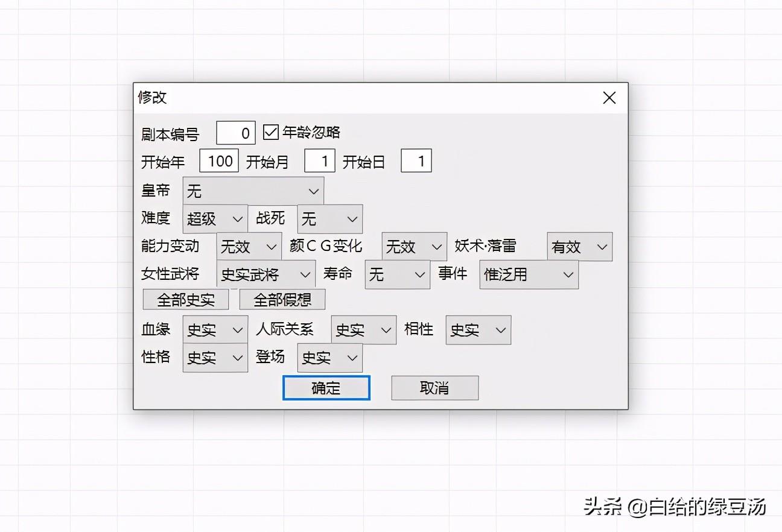The height and width of the screenshot is (532, 782).
Task: Toggle the 年龄忽略 checkbox
Action: (x=270, y=132)
